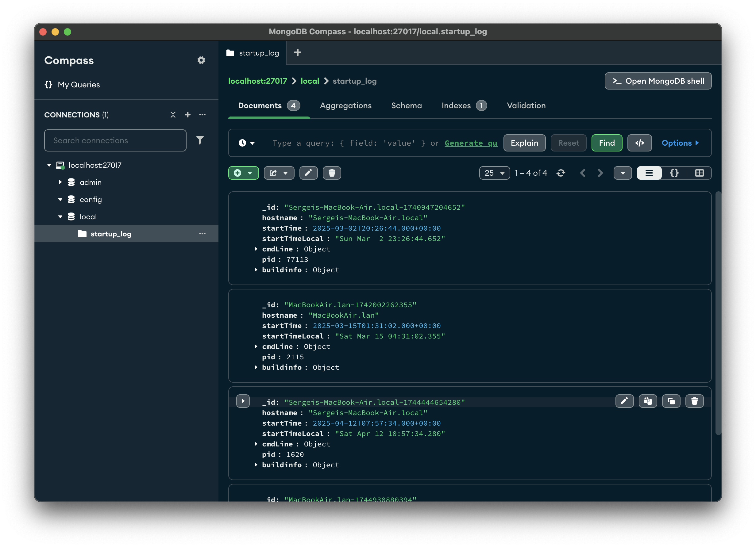Expand query Options link

pos(680,143)
